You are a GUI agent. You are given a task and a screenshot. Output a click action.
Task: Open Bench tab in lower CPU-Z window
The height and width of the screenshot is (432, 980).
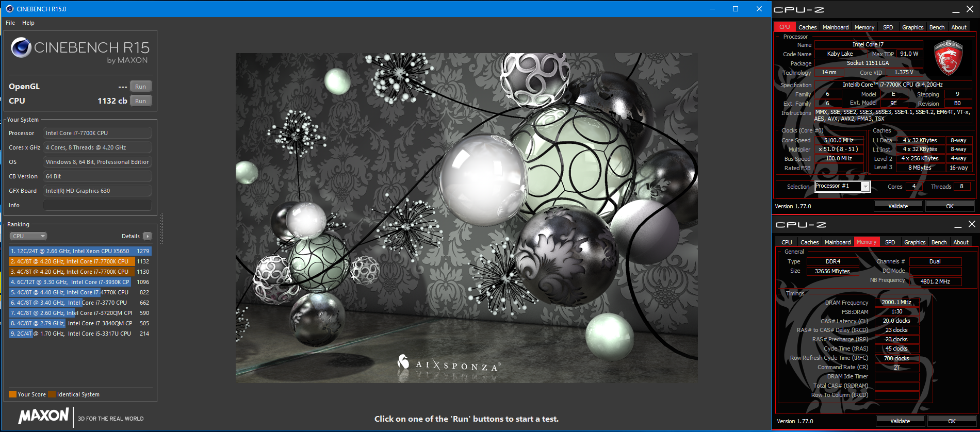[x=939, y=242]
